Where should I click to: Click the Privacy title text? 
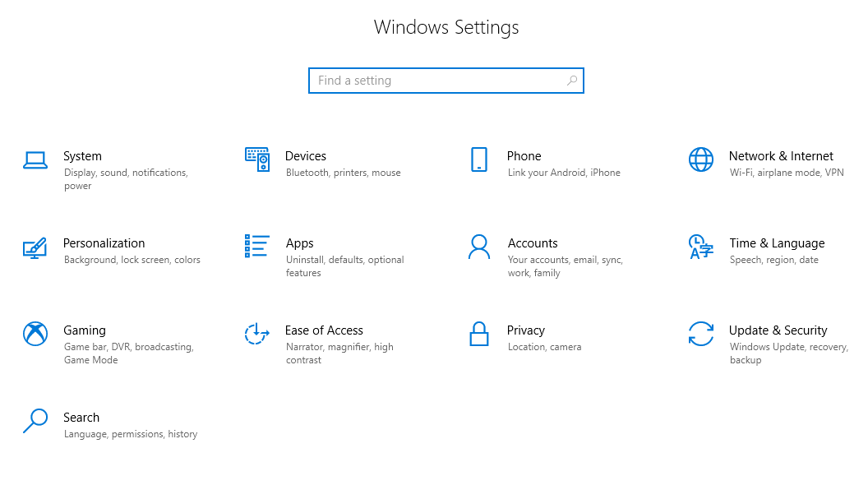(x=526, y=330)
